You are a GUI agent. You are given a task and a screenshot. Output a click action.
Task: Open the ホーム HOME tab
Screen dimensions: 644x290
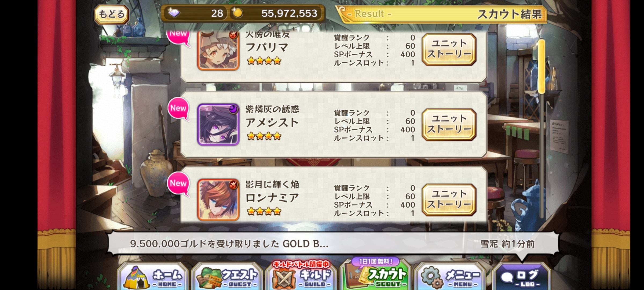[x=153, y=277]
